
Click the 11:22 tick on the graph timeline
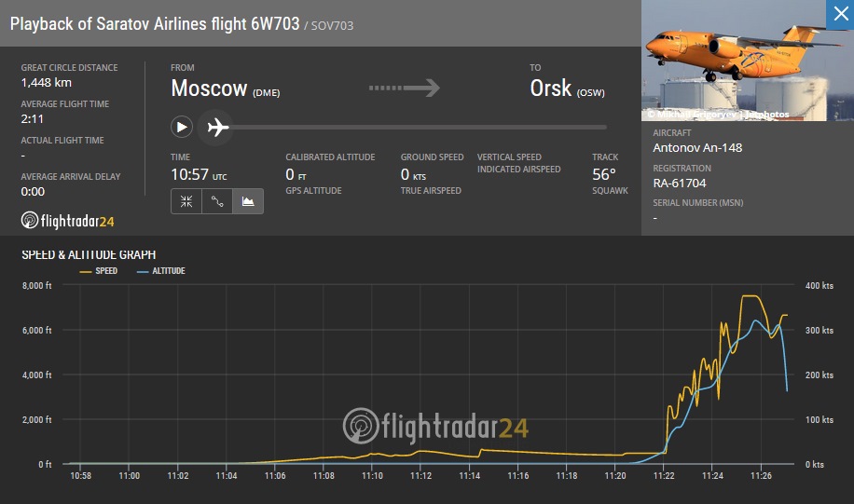(663, 476)
